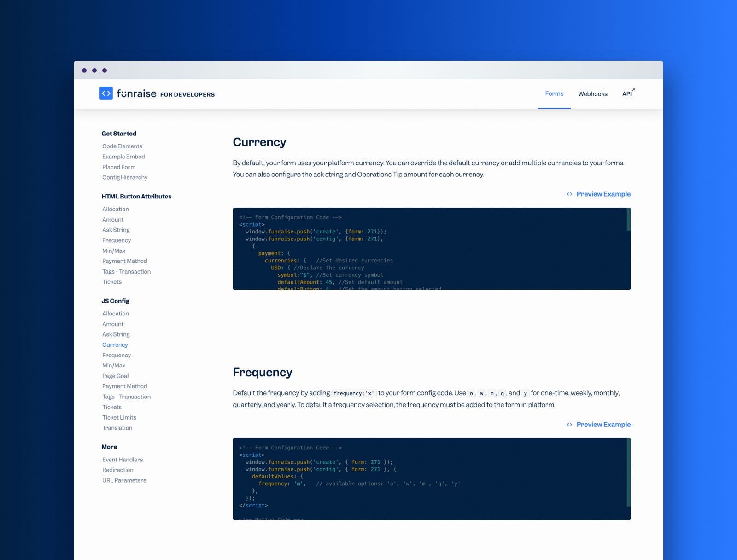Open Preview Example for the Frequency section

click(603, 425)
